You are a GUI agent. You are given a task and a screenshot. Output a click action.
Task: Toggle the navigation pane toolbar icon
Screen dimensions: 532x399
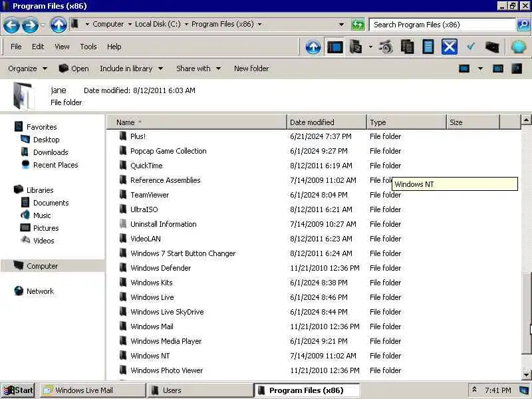coord(335,47)
